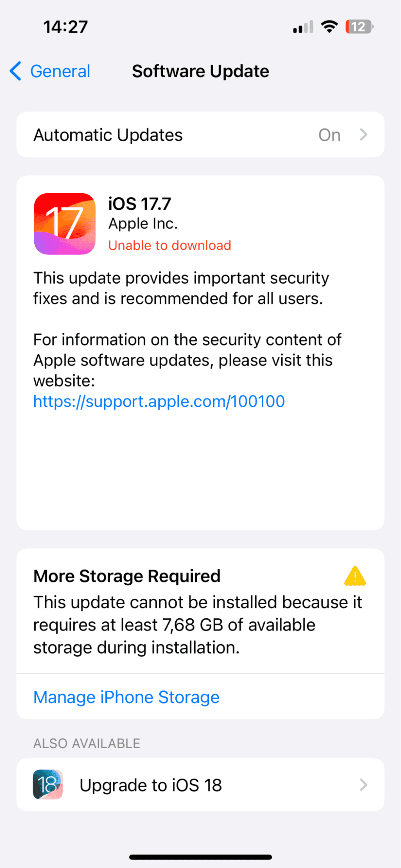Tap the On status for Automatic Updates
This screenshot has width=401, height=868.
329,135
